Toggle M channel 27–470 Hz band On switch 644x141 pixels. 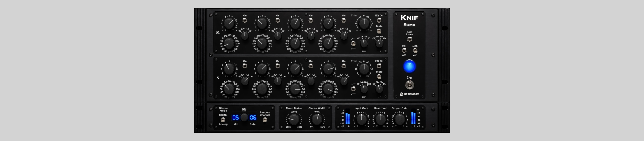(x=245, y=20)
